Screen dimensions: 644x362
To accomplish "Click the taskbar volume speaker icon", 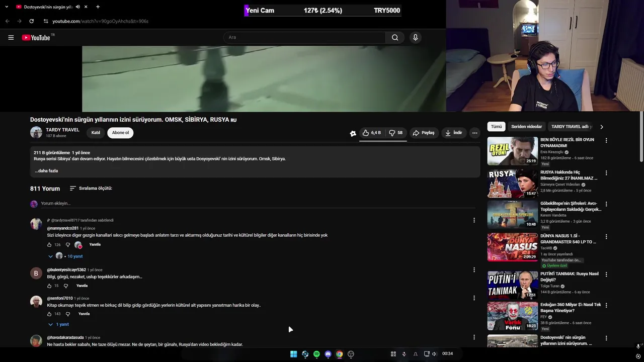I will point(434,354).
